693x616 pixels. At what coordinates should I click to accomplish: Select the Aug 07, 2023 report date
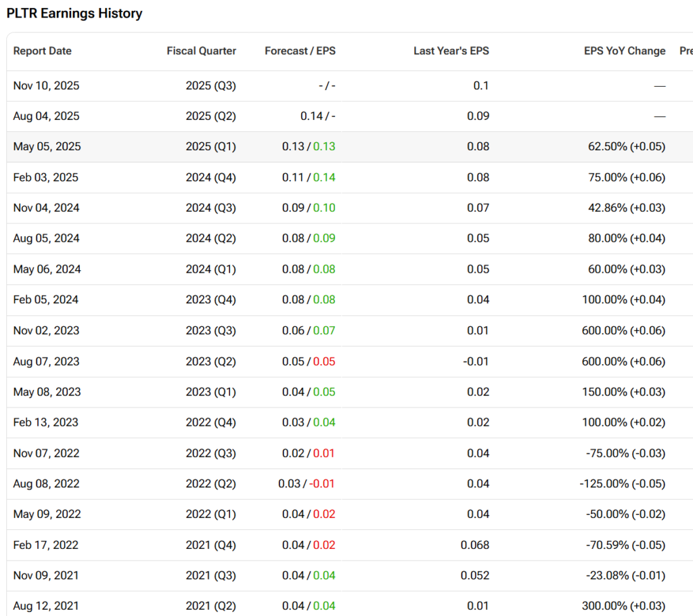click(46, 361)
